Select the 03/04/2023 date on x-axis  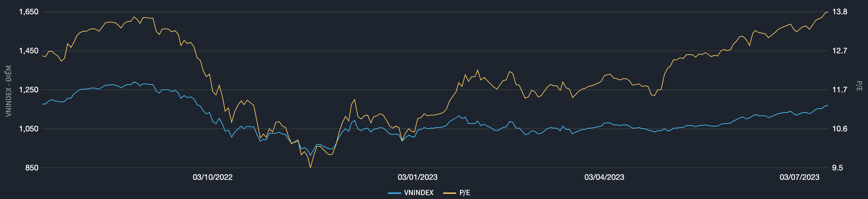tap(604, 177)
